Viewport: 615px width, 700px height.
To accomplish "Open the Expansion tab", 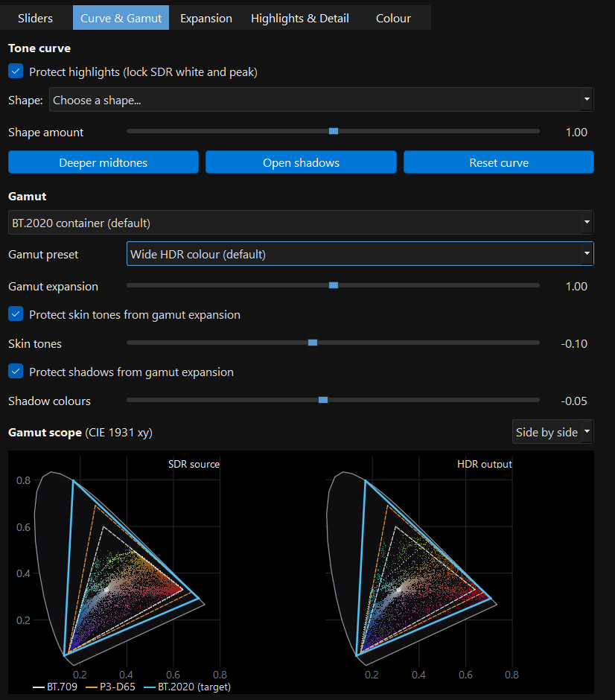I will point(206,18).
